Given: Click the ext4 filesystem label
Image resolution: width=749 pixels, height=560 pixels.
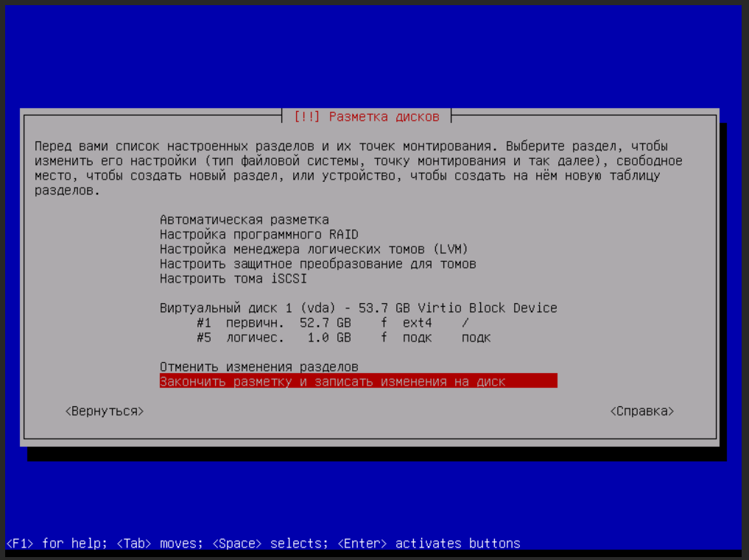Looking at the screenshot, I should pyautogui.click(x=417, y=323).
